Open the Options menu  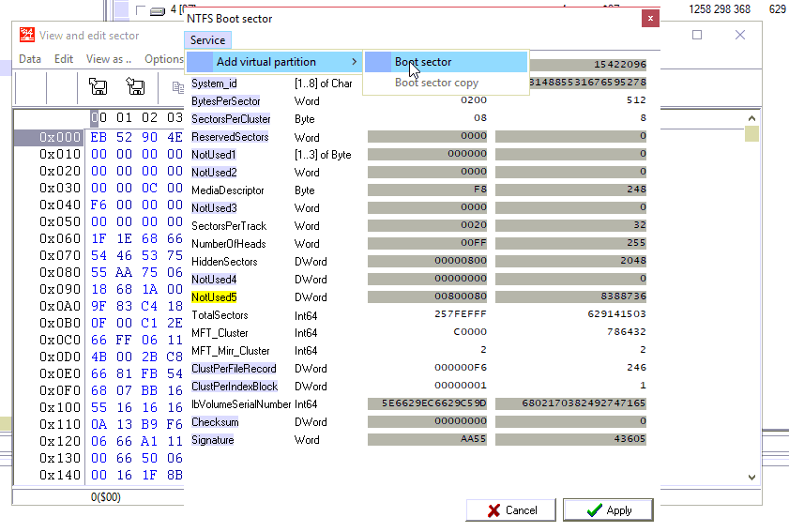163,59
